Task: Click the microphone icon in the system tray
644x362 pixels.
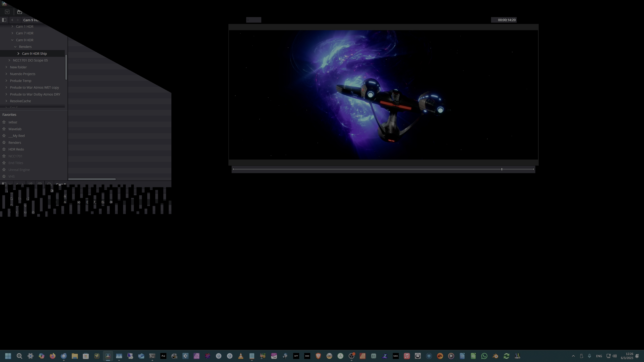Action: (x=589, y=356)
